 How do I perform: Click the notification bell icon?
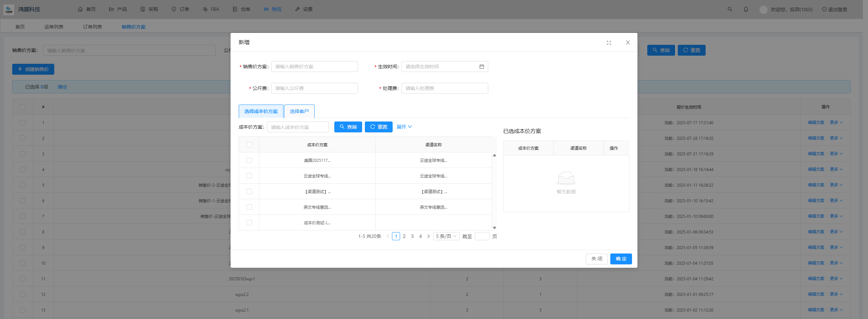pyautogui.click(x=746, y=9)
